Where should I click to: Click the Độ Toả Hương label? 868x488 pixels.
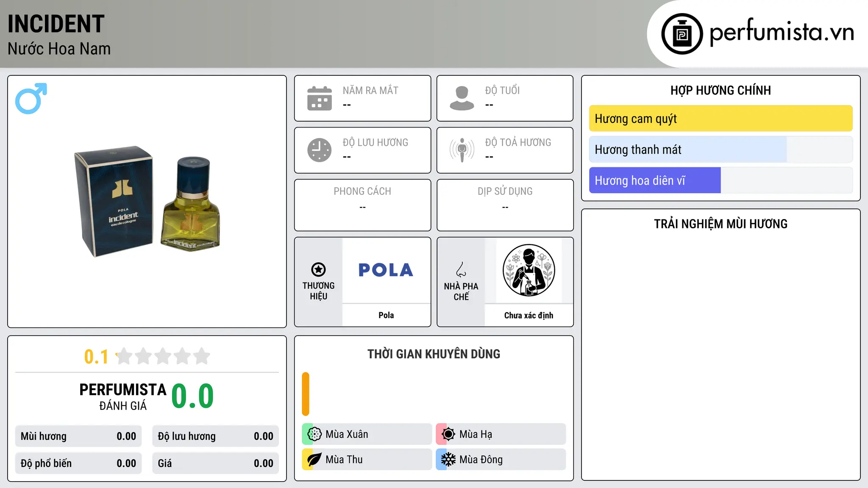point(518,143)
